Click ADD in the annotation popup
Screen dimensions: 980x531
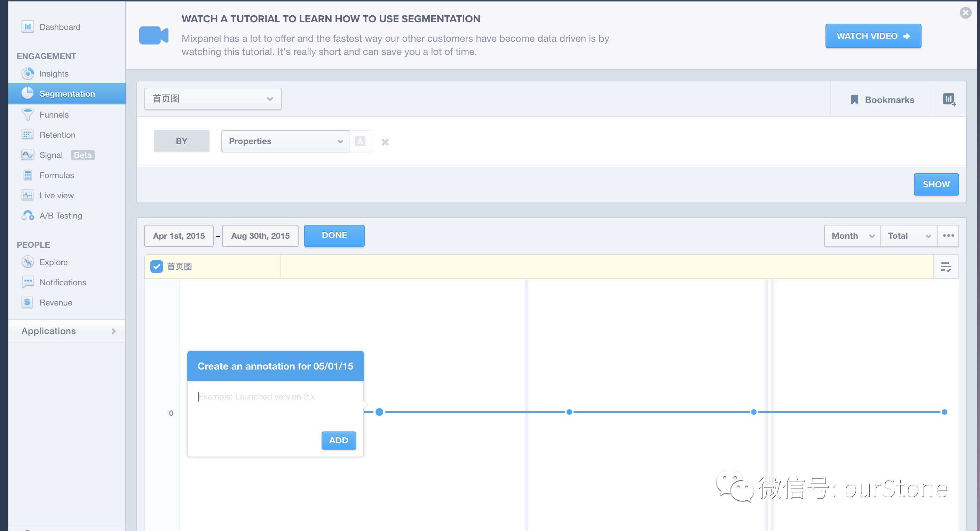click(x=339, y=440)
